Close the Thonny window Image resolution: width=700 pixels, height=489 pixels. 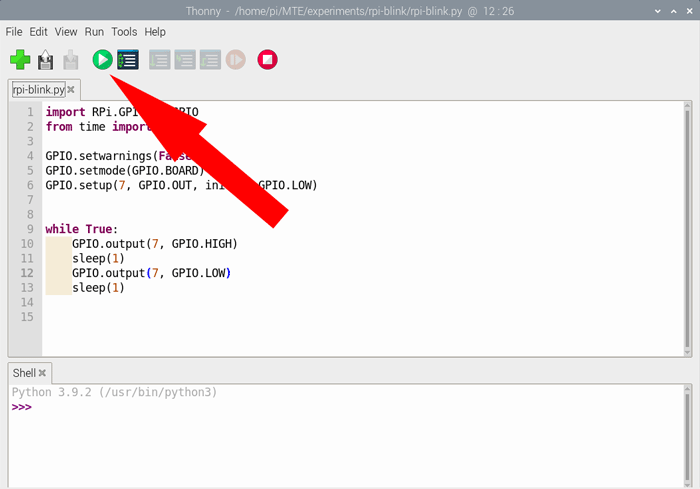pos(689,11)
